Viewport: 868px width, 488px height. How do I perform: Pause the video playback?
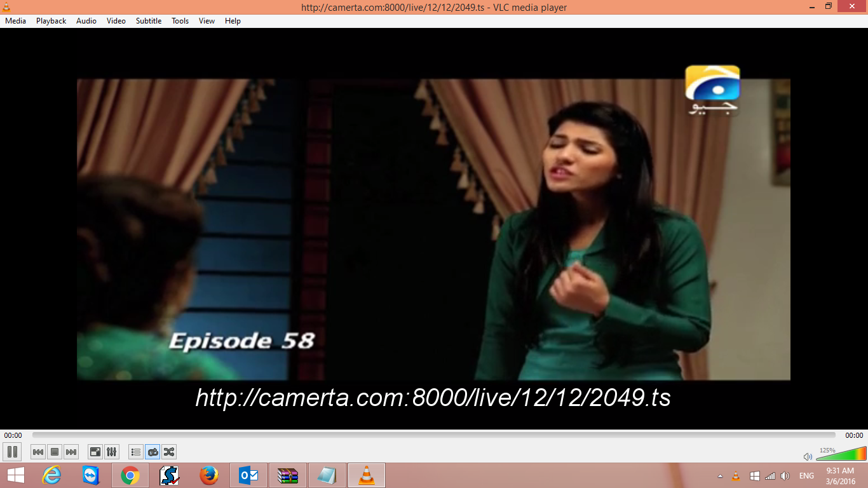[12, 452]
